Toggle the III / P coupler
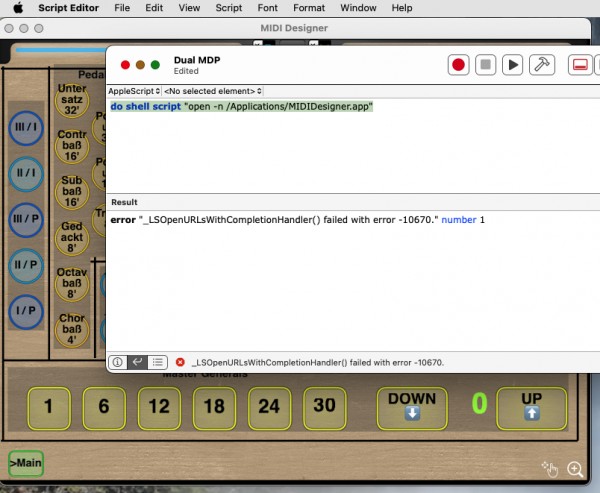The image size is (600, 493). [26, 220]
